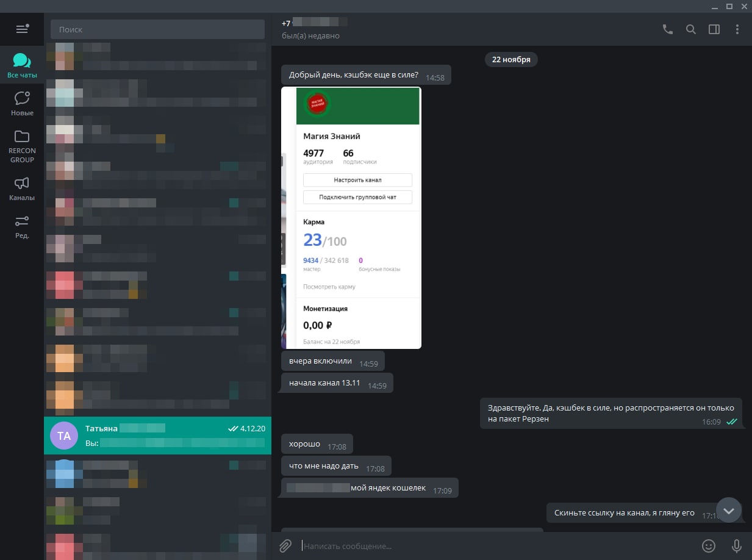The height and width of the screenshot is (560, 752).
Task: Click the contact phone number in chat header
Action: tap(315, 23)
